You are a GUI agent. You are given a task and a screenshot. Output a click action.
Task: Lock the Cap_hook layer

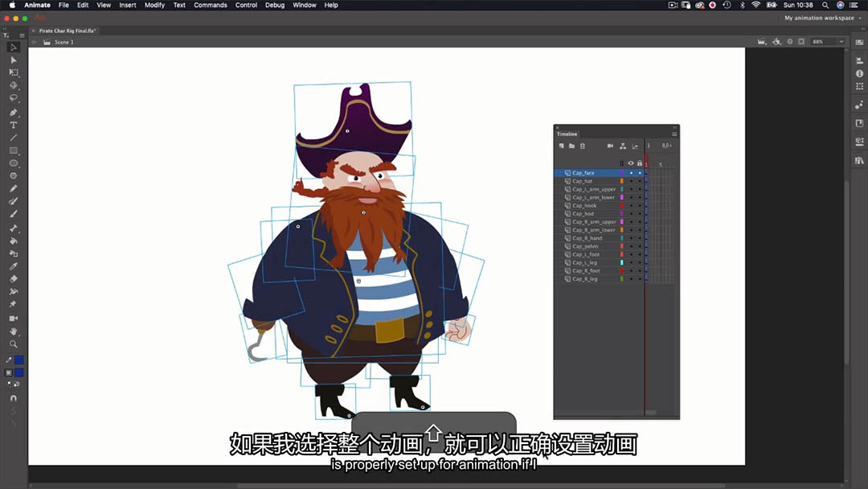[640, 205]
